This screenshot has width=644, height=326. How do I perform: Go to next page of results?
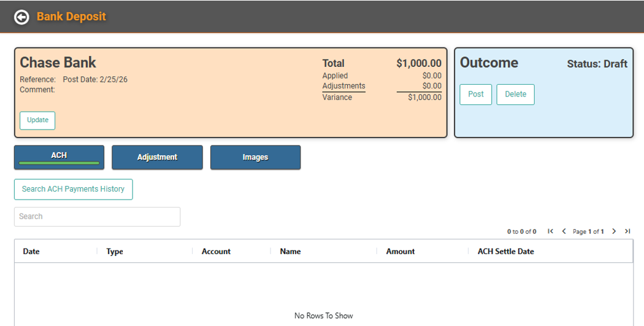tap(614, 231)
